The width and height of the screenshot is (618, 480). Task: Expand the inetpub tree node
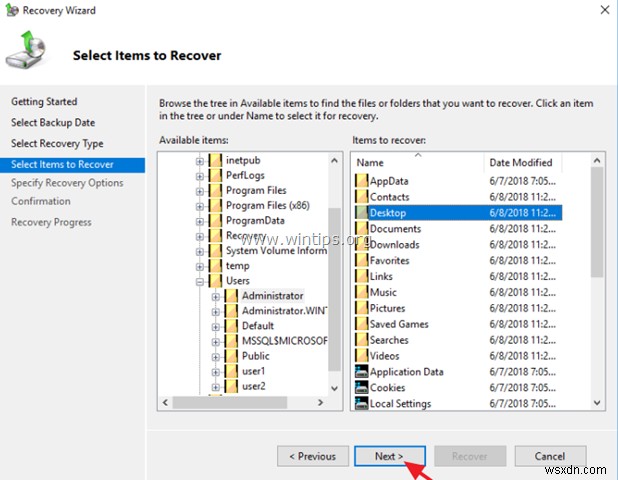tap(200, 161)
